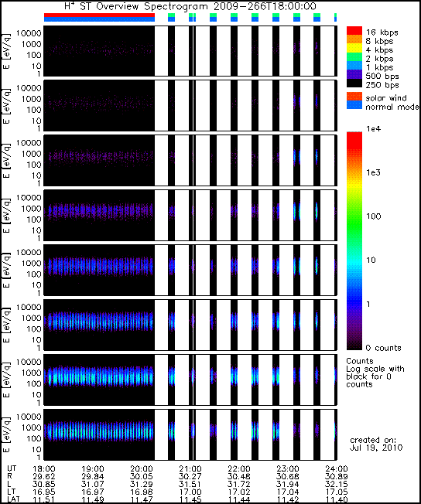
Task: Select the '8 kbps' legend label
Action: [379, 41]
